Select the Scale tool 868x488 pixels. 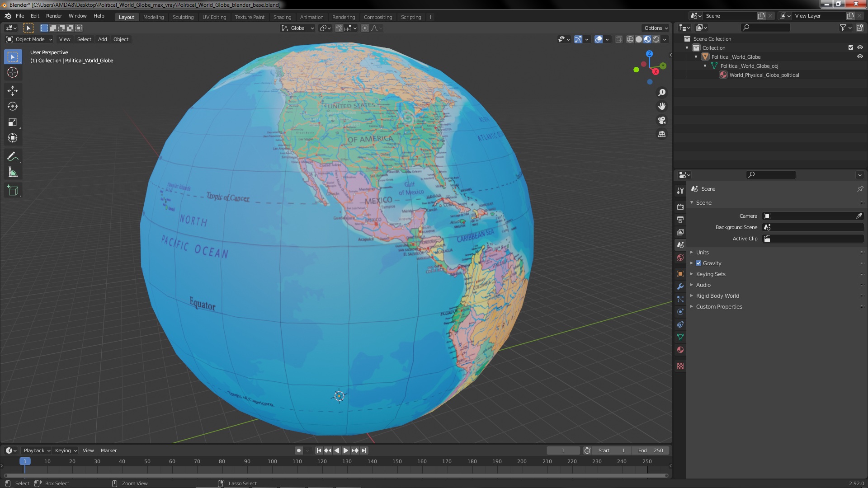(13, 122)
